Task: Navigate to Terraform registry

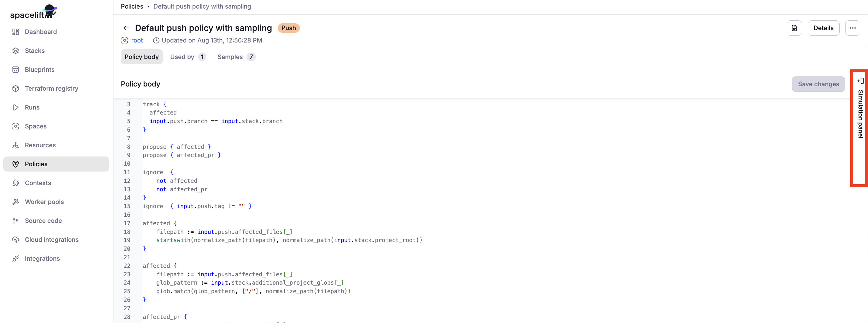Action: click(x=51, y=88)
